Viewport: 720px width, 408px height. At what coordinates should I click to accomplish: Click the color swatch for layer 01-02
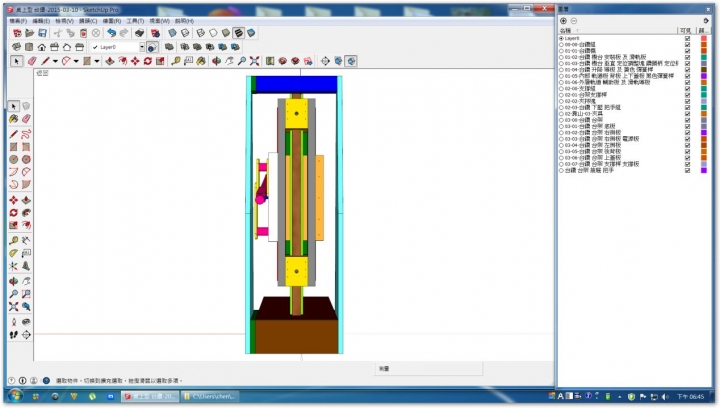click(703, 57)
